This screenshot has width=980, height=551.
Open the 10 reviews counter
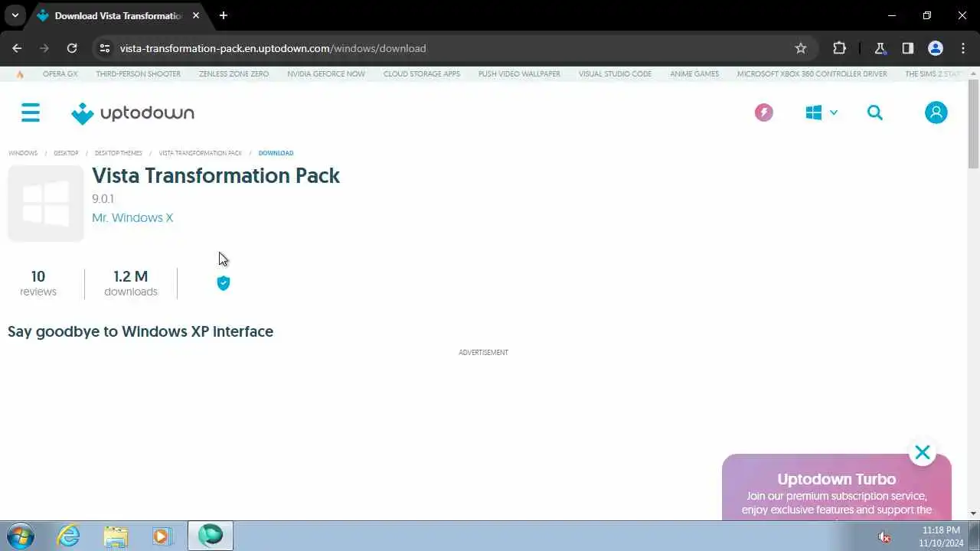coord(38,283)
